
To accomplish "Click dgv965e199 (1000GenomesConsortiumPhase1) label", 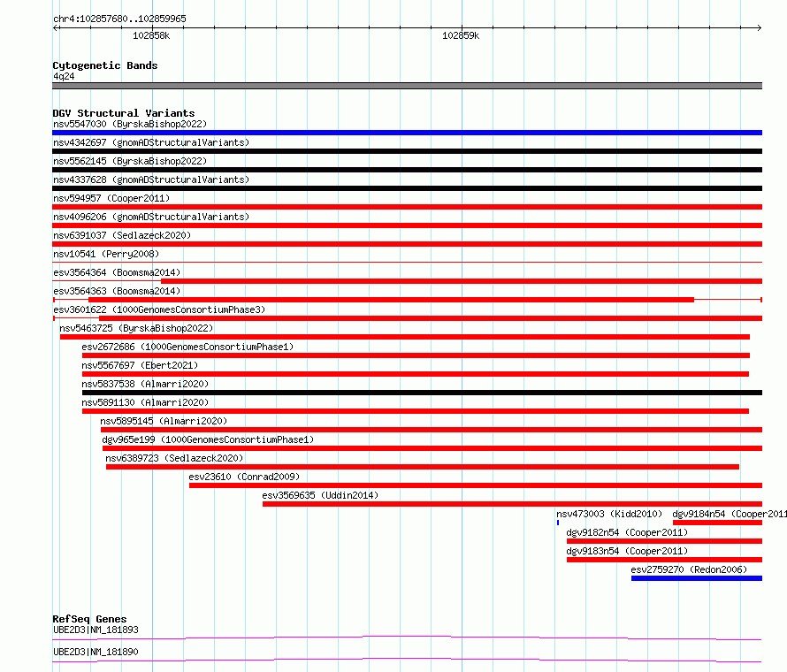I will click(208, 439).
